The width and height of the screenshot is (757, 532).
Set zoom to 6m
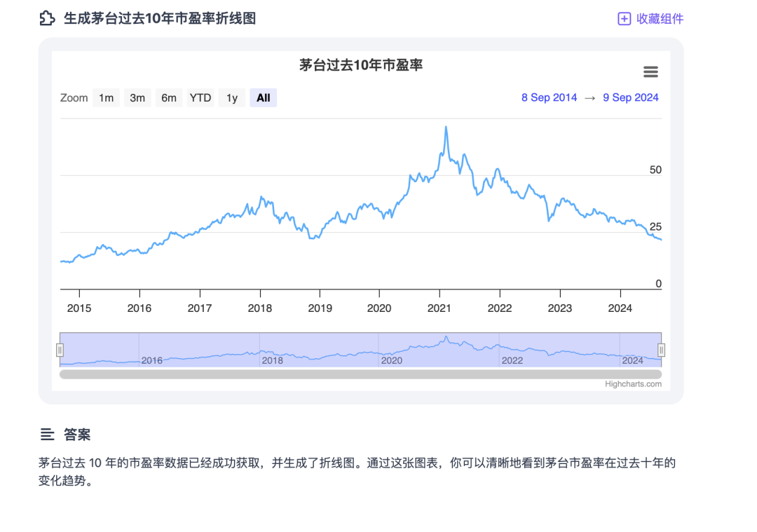[x=169, y=98]
